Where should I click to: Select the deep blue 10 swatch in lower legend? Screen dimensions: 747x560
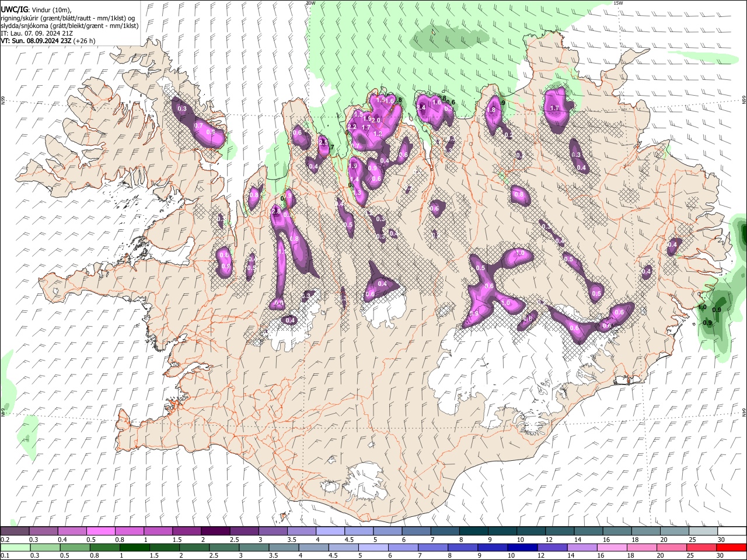pos(522,547)
